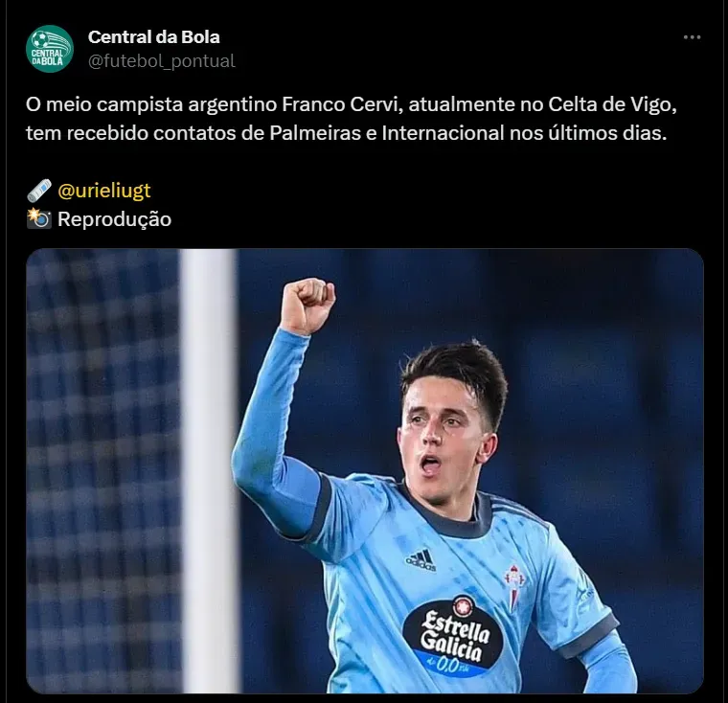Click the camera flash emoji
Image resolution: width=728 pixels, height=703 pixels.
pyautogui.click(x=39, y=218)
